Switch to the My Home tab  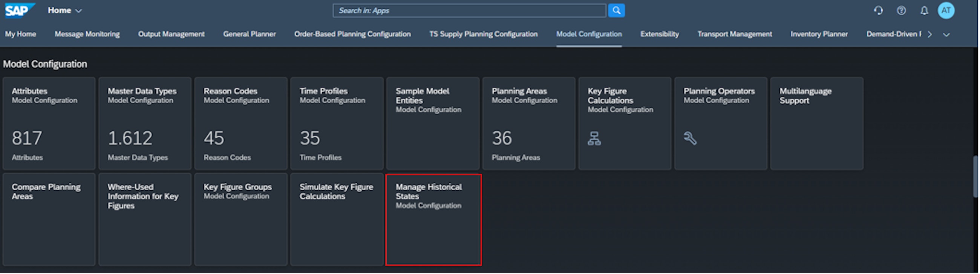coord(21,34)
